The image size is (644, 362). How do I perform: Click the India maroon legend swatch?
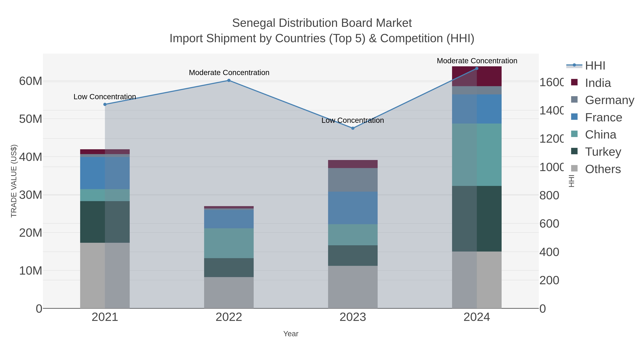574,82
